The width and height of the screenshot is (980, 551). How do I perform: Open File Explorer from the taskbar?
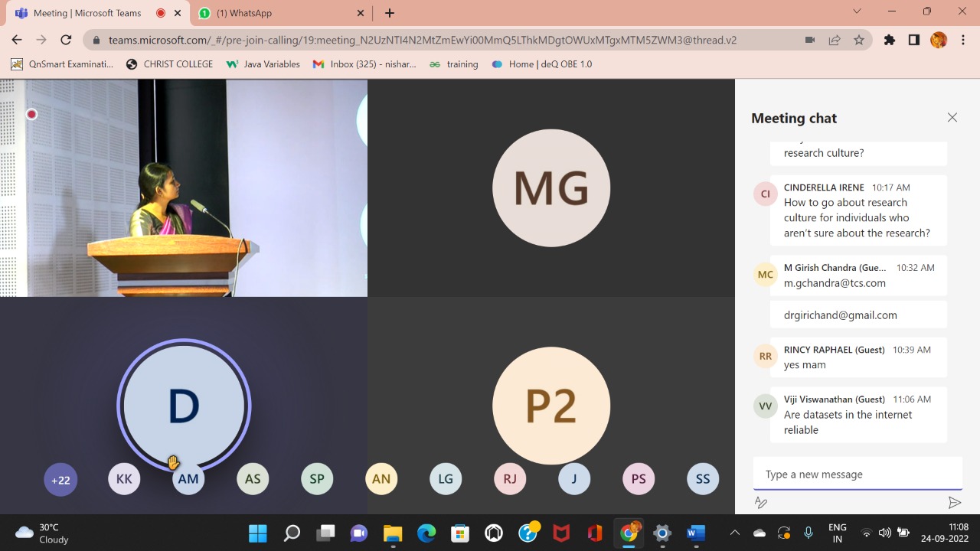coord(393,533)
